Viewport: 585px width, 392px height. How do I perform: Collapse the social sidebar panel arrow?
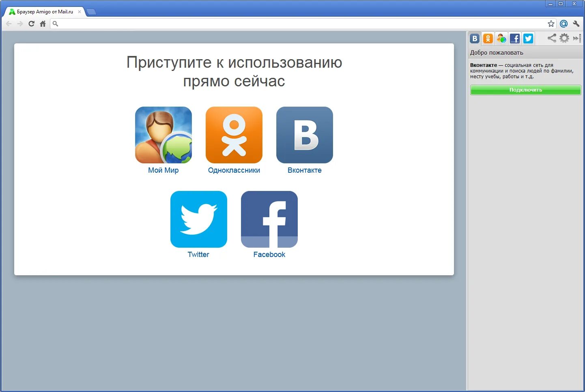point(577,38)
